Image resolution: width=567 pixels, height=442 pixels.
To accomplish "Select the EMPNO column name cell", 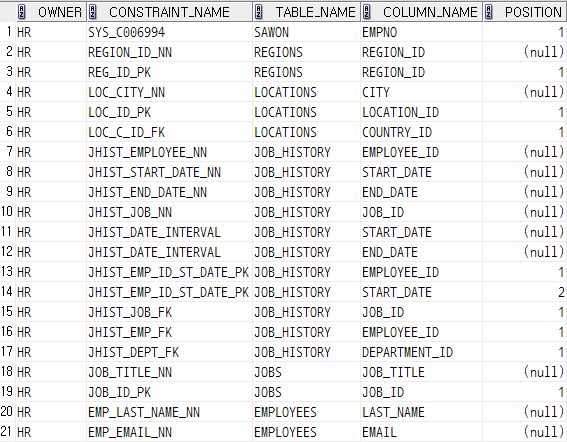I will [422, 32].
